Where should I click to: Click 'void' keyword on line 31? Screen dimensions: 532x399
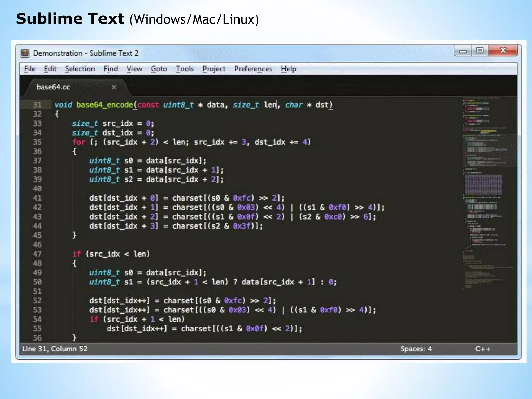point(63,105)
